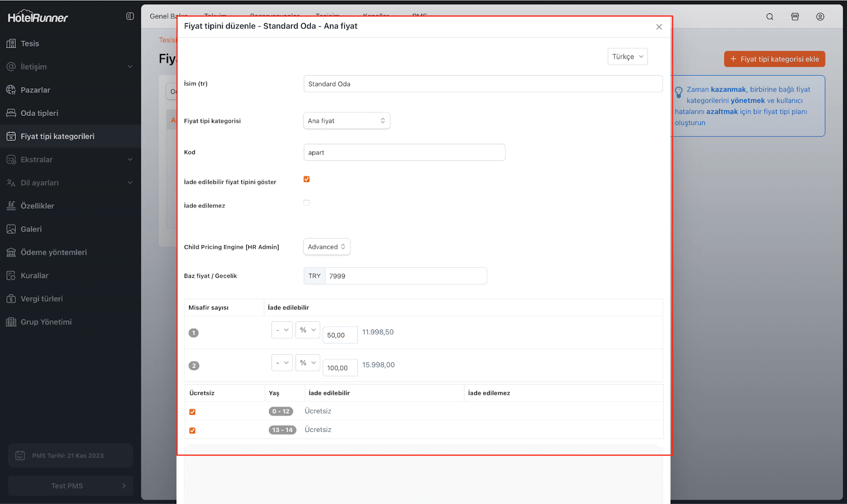Open the store icon in header
The height and width of the screenshot is (504, 847).
pos(795,17)
